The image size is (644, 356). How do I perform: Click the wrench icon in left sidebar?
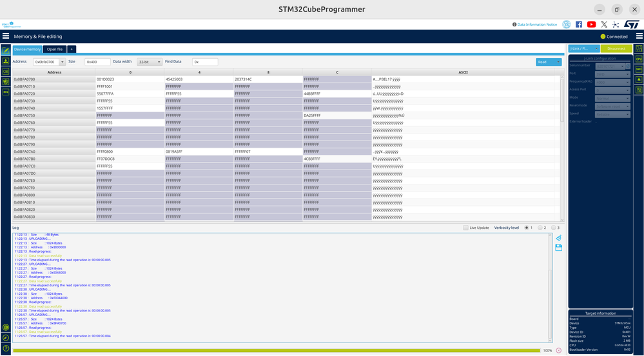point(6,337)
